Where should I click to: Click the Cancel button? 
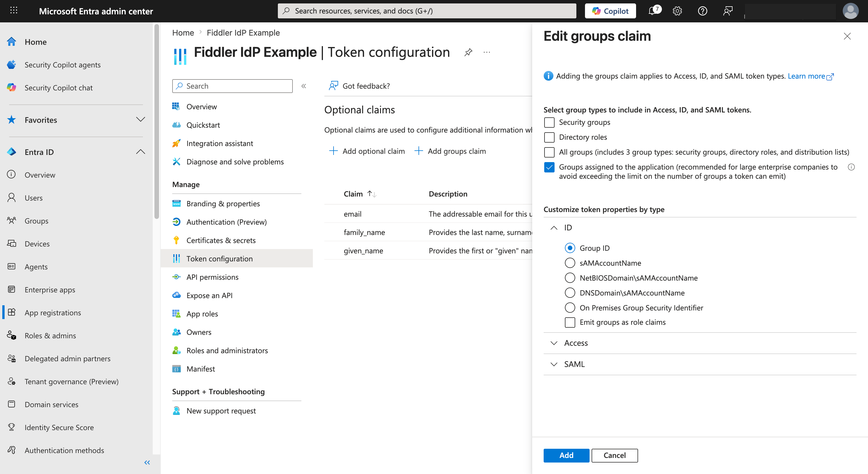614,455
